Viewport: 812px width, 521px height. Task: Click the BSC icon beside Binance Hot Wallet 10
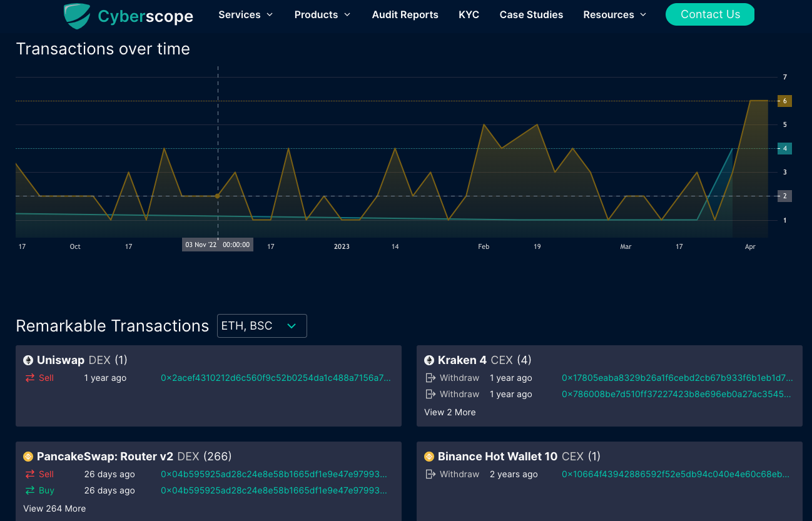pyautogui.click(x=429, y=457)
